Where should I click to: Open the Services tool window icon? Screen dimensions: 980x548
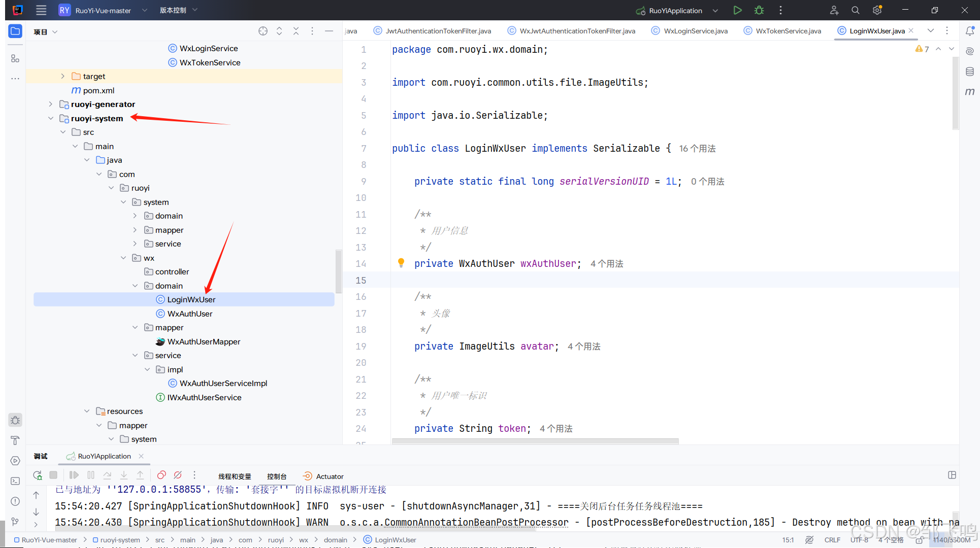point(15,461)
